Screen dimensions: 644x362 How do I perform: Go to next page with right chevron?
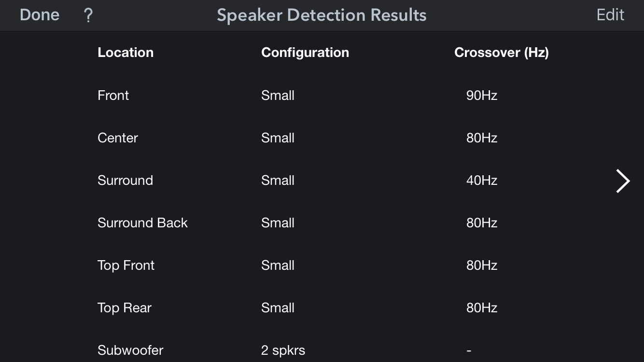pyautogui.click(x=623, y=181)
